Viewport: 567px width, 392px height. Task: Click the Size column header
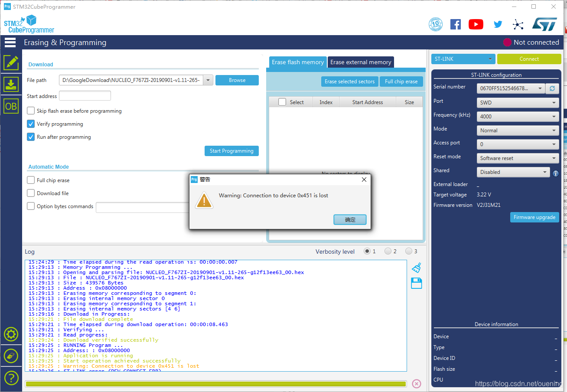tap(409, 102)
